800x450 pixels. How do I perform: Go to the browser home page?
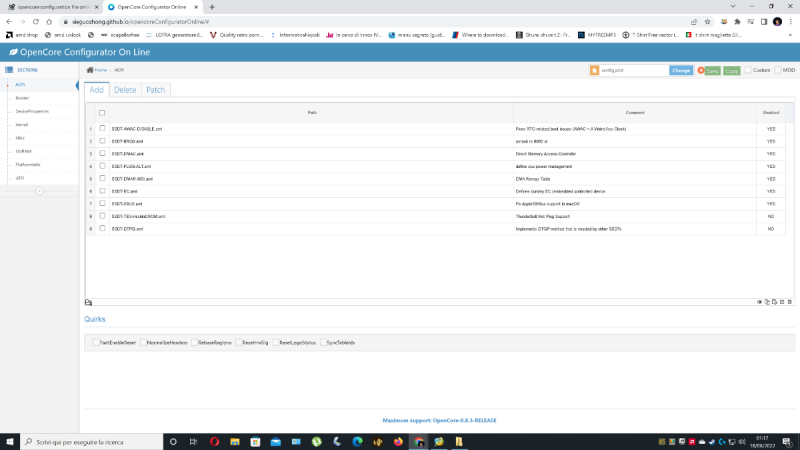pos(49,22)
